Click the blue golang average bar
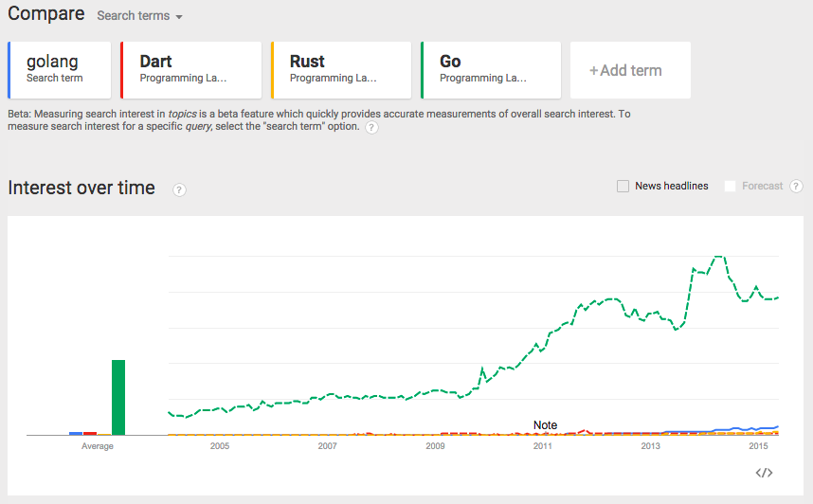The image size is (813, 504). point(76,433)
